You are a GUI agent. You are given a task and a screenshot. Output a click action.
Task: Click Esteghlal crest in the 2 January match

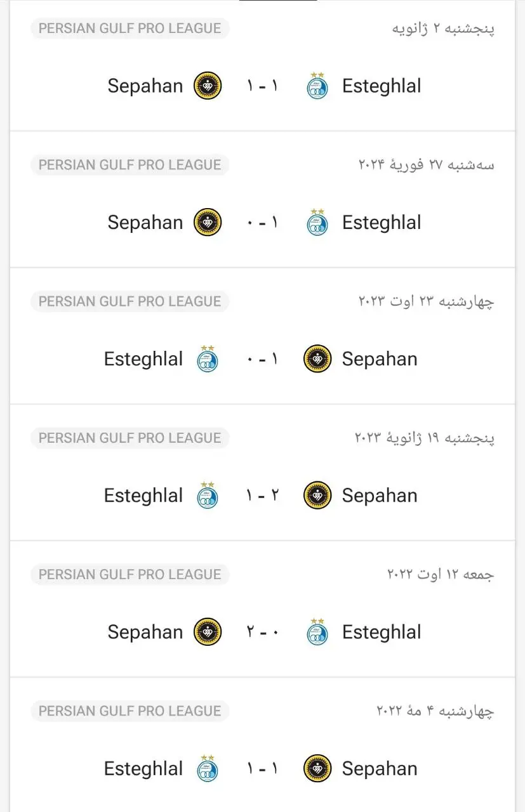(x=317, y=86)
